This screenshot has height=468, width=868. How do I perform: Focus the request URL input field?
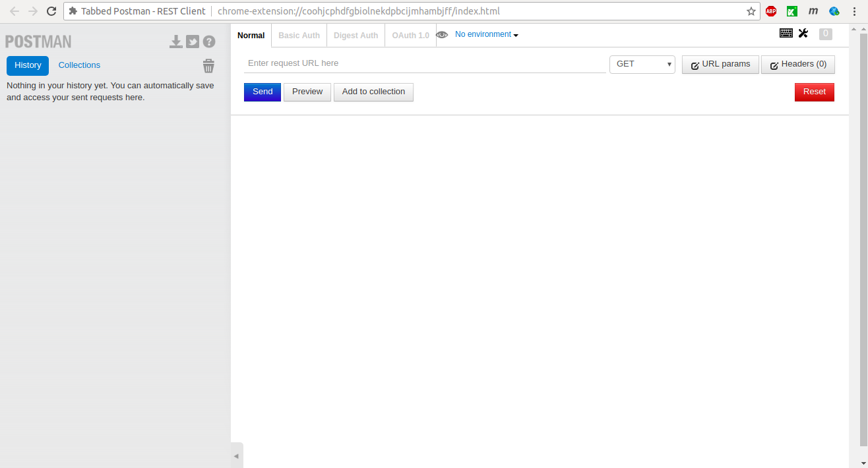(x=425, y=64)
